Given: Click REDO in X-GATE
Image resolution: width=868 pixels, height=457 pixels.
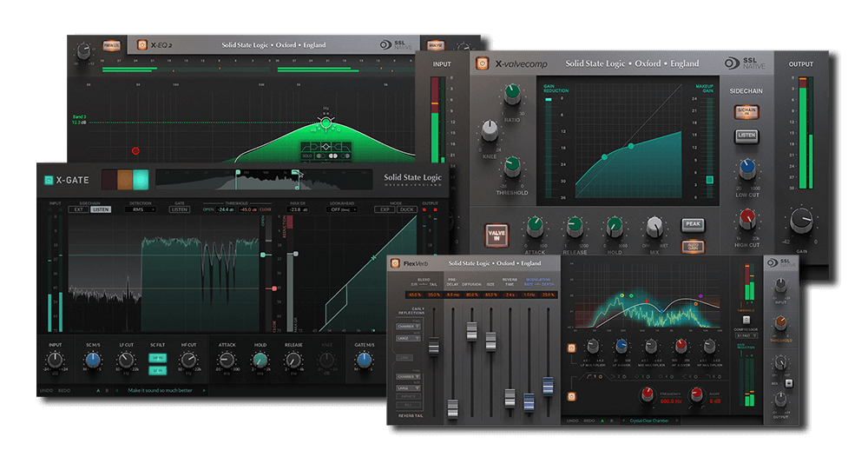Looking at the screenshot, I should coord(65,390).
